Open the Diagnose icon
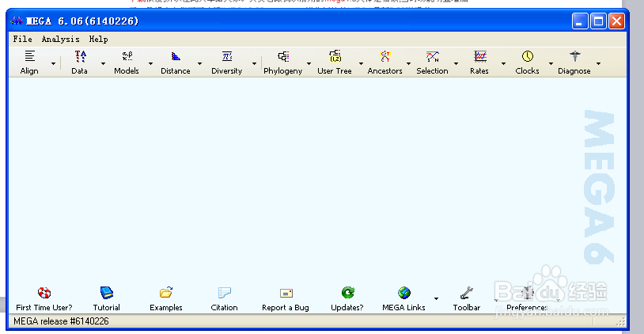 [x=575, y=56]
